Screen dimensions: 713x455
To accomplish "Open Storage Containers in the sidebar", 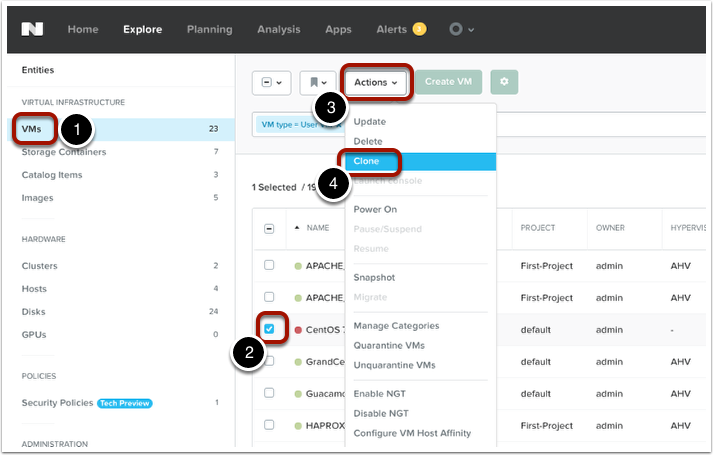I will [x=64, y=152].
